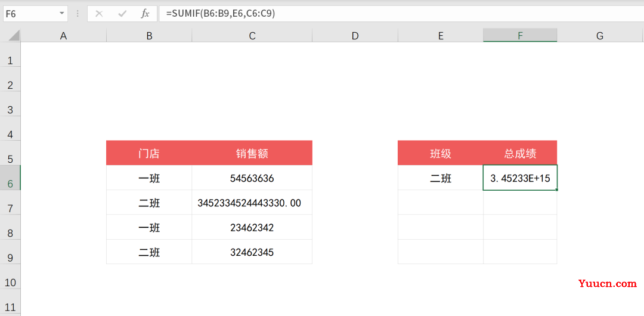644x316 pixels.
Task: Select cell B9 containing 二班
Action: pos(149,252)
